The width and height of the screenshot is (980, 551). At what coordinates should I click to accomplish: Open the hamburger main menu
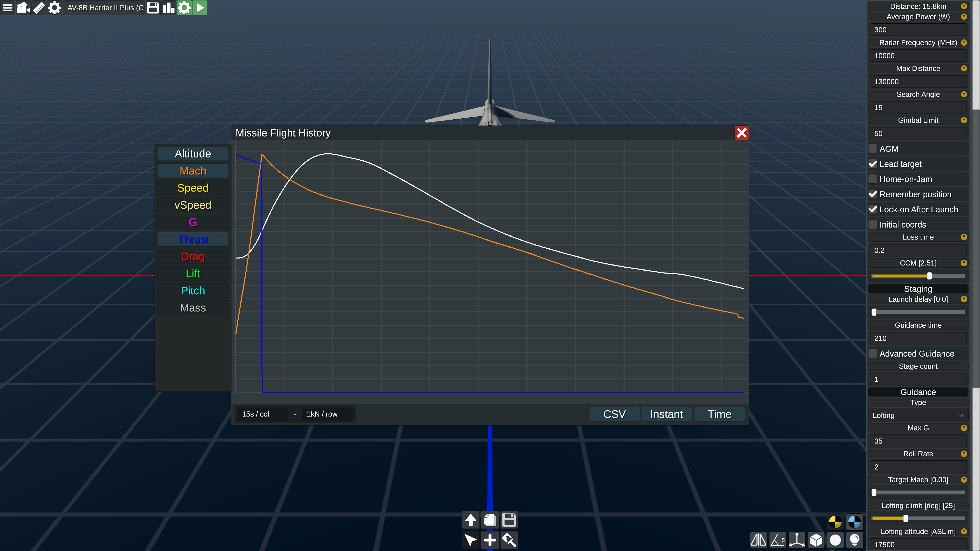(x=8, y=8)
